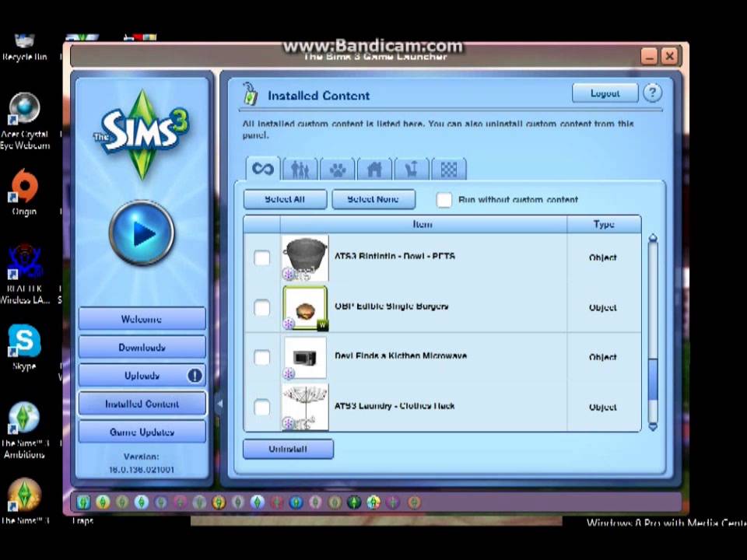
Task: Check the Kitchen Microwave item checkbox
Action: [261, 358]
